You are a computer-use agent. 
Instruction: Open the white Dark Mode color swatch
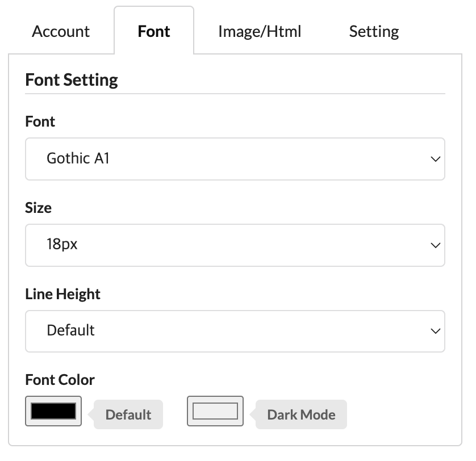point(215,411)
